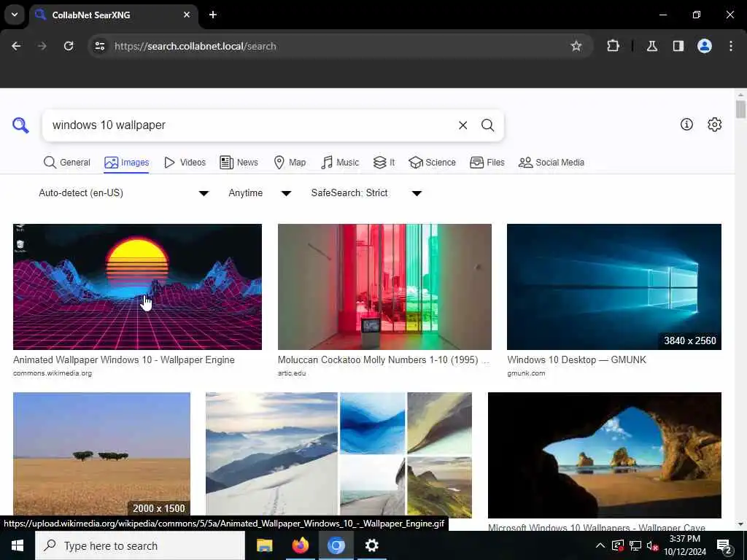Open the notification center icon
Screen dimensions: 747x560
(724, 545)
